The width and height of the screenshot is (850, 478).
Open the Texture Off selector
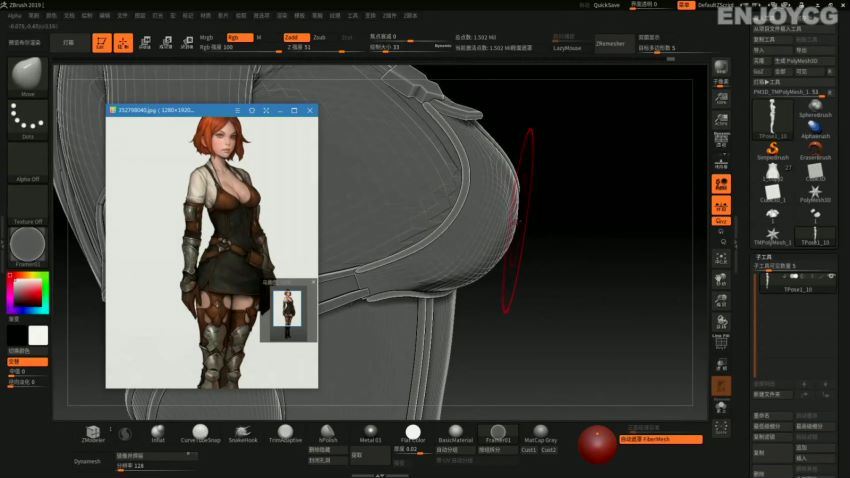coord(27,205)
